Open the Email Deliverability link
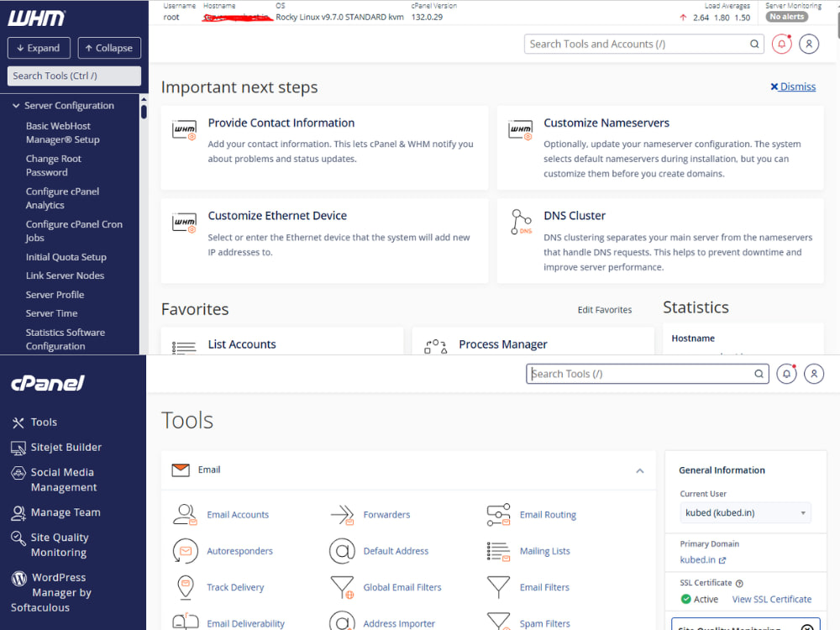The width and height of the screenshot is (840, 630). click(246, 623)
